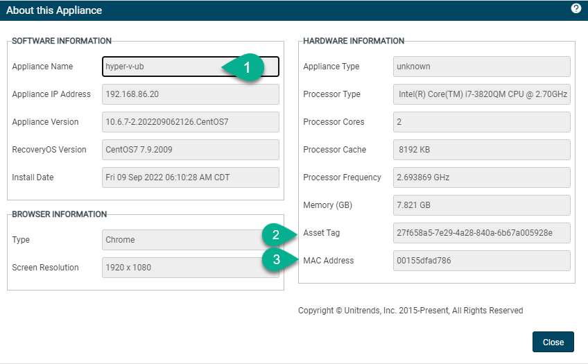The width and height of the screenshot is (588, 364).
Task: Click the MAC Address value field
Action: tap(482, 261)
